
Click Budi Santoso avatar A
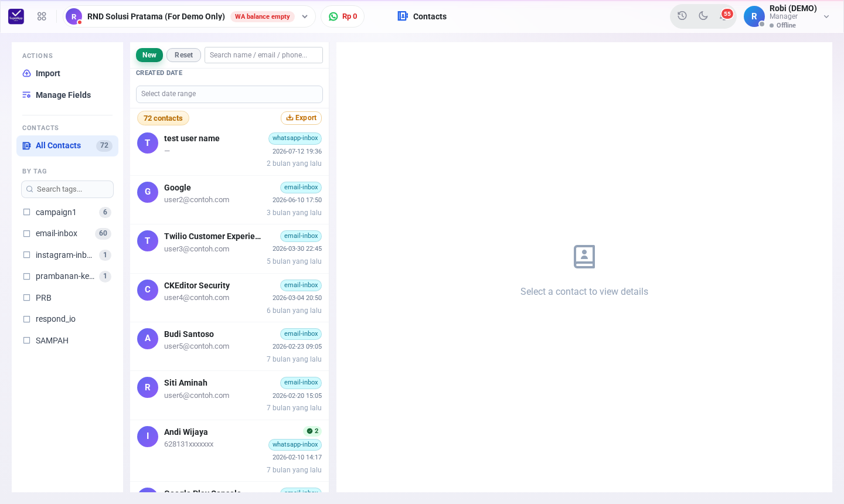[148, 338]
